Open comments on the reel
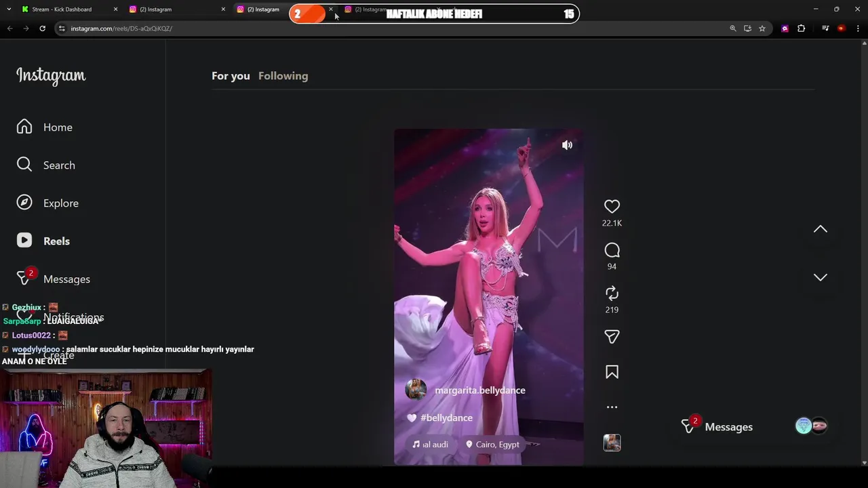Screen dimensions: 868x488 (612, 250)
